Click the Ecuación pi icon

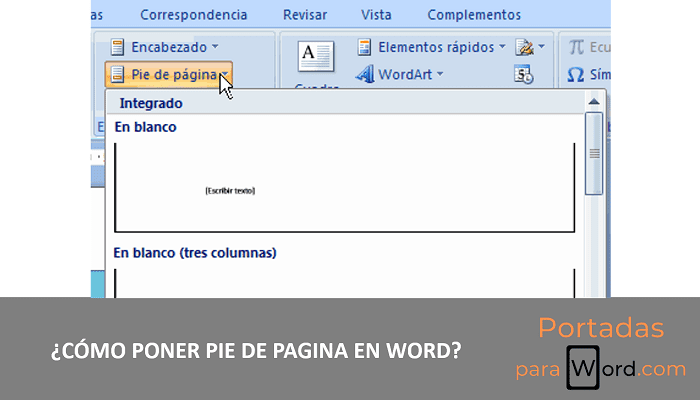click(x=576, y=47)
